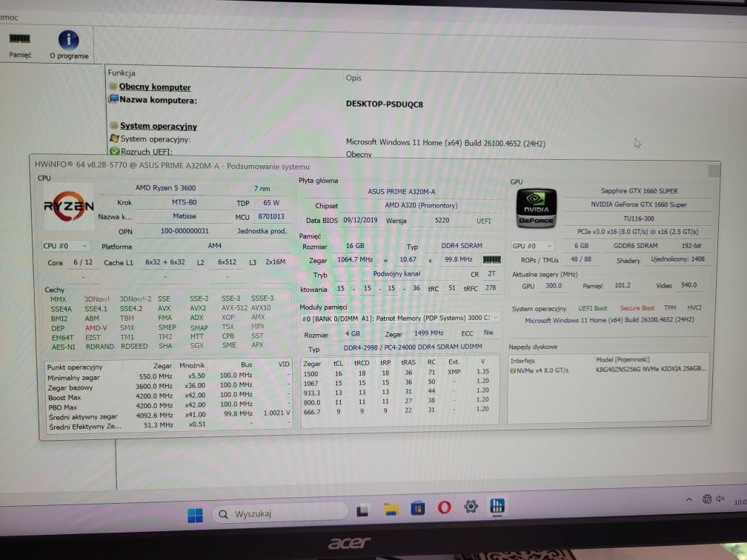Click the 8701013 MCU value
Screen dimensions: 747x560
coord(271,216)
